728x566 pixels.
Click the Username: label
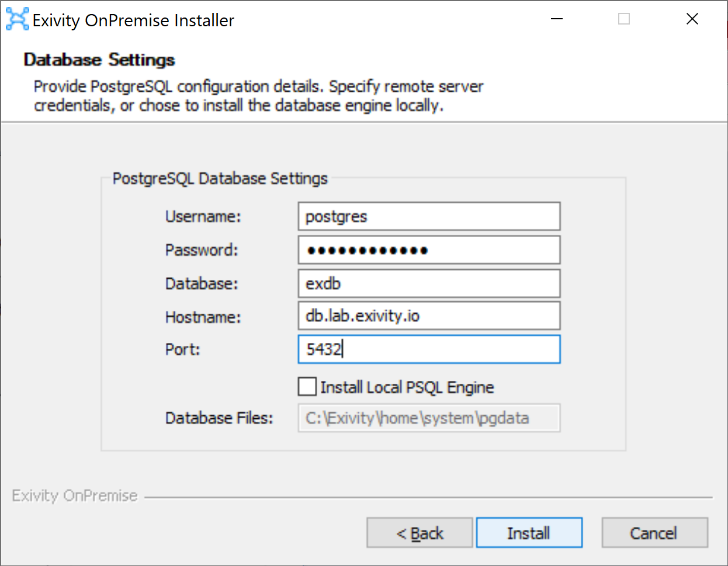point(203,217)
